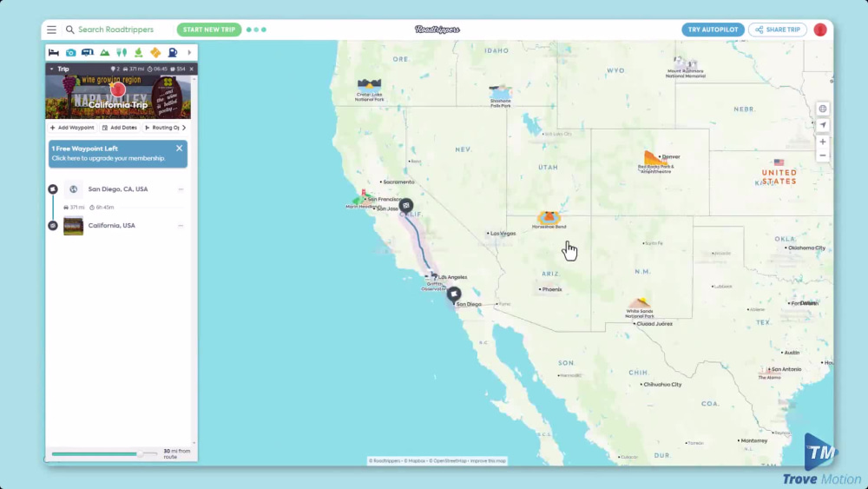This screenshot has width=868, height=489.
Task: Click the 371 mi distance stat
Action: [x=134, y=69]
